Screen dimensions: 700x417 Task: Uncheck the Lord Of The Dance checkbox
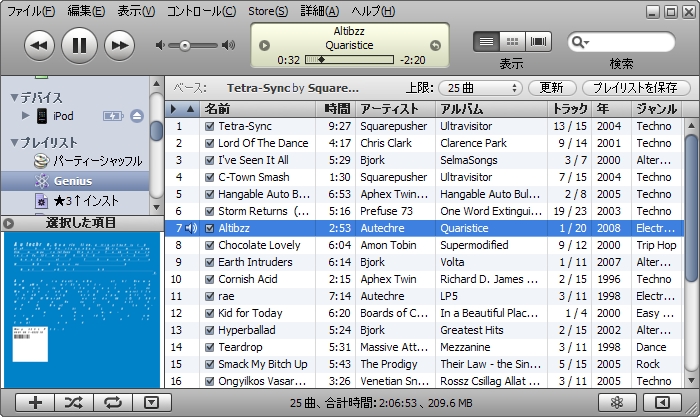(x=209, y=143)
